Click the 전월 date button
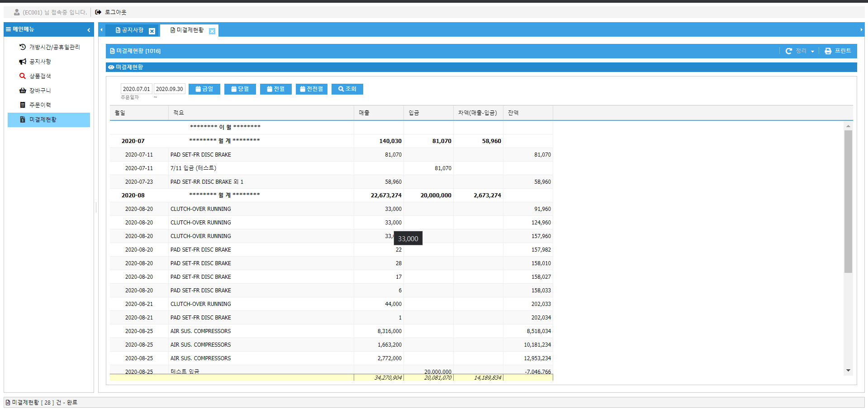 (x=276, y=89)
